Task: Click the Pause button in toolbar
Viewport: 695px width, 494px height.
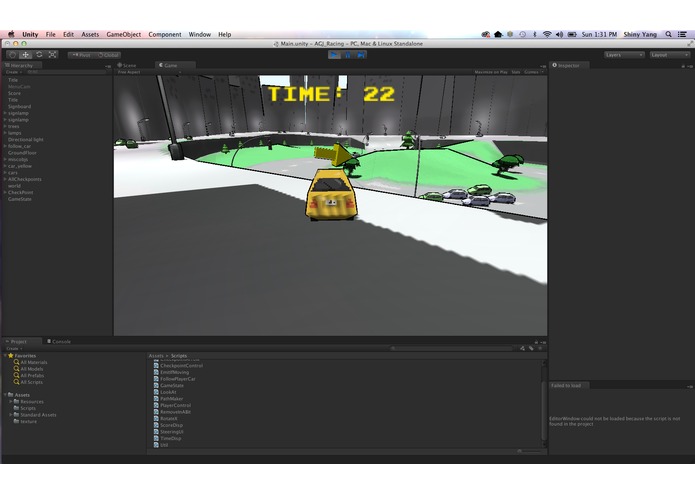Action: coord(348,55)
